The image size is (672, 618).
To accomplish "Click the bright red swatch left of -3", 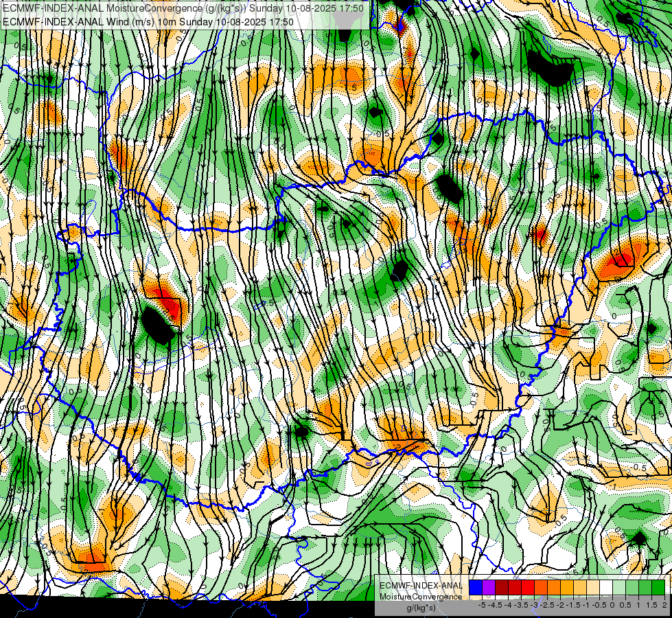I will pos(528,588).
